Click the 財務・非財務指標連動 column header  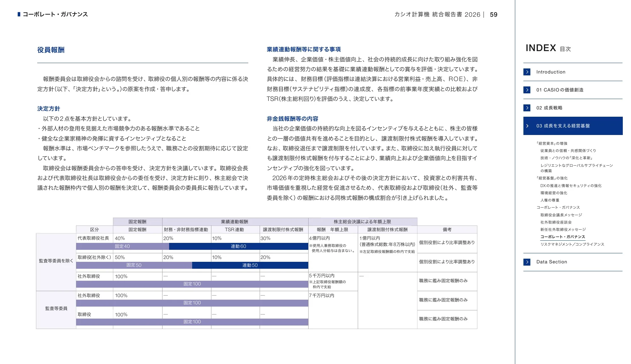186,230
